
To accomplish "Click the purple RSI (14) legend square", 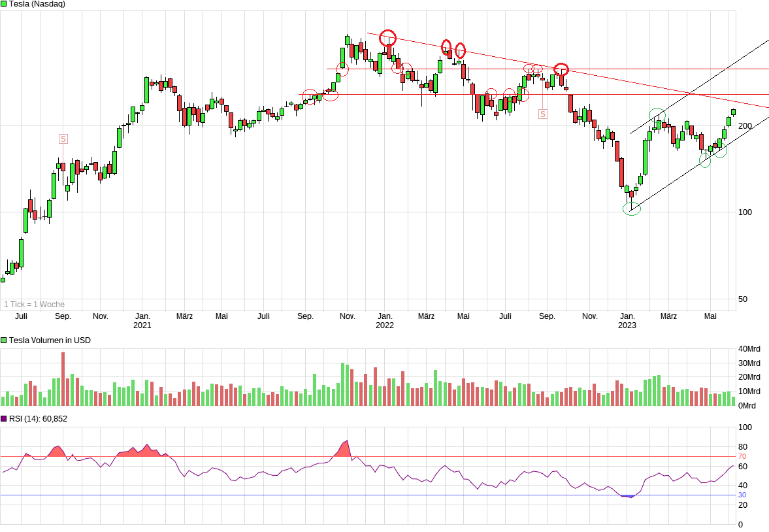I will coord(4,419).
